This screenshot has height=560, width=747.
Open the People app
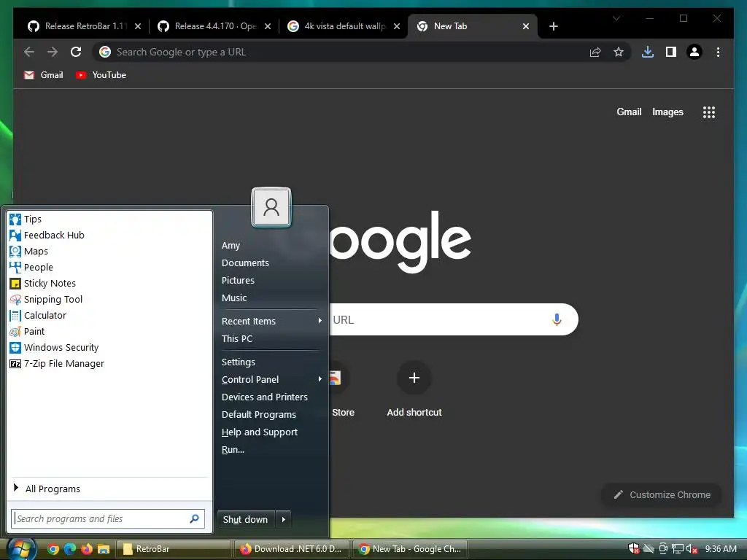[31, 267]
